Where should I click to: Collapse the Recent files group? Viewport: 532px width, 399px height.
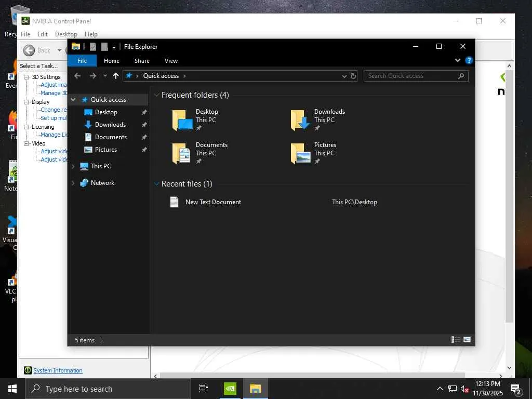(156, 184)
